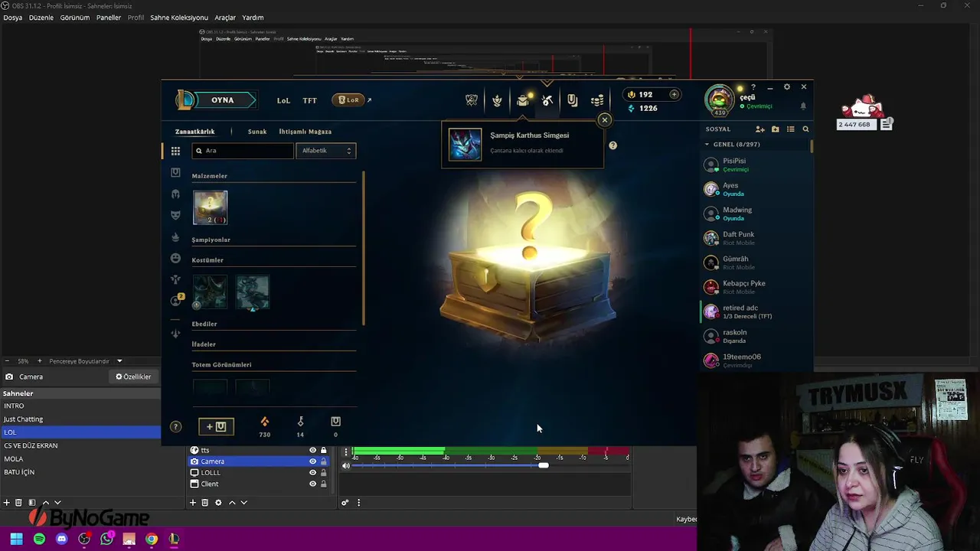Screen dimensions: 980x551
Task: Click the key fragments counter showing 14
Action: point(300,427)
